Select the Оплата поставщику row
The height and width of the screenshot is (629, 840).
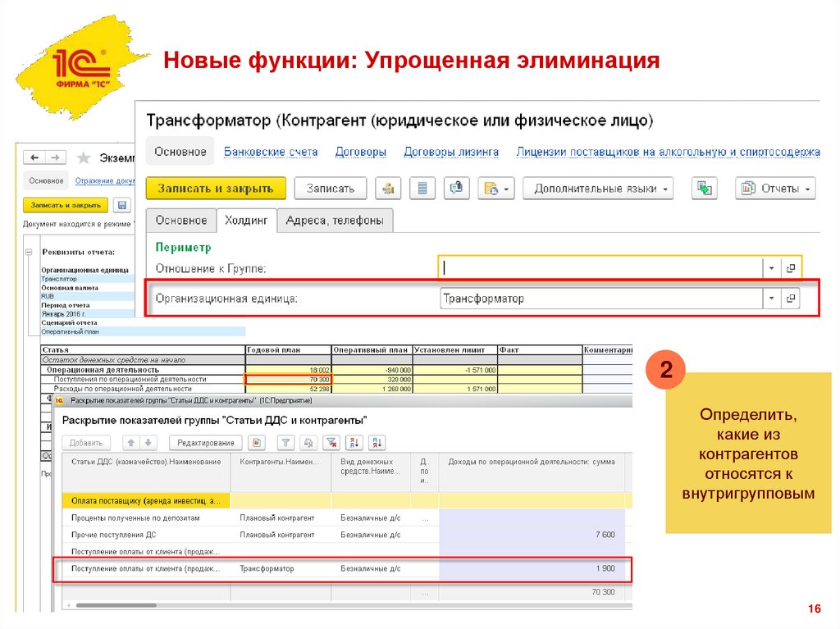click(347, 501)
